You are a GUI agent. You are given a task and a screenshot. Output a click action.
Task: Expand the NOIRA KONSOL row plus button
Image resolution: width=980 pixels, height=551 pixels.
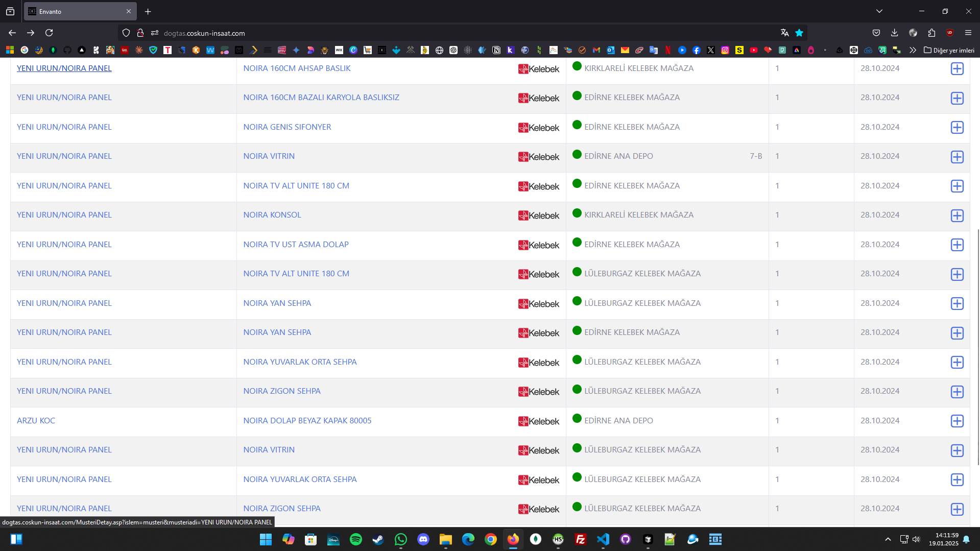(957, 215)
